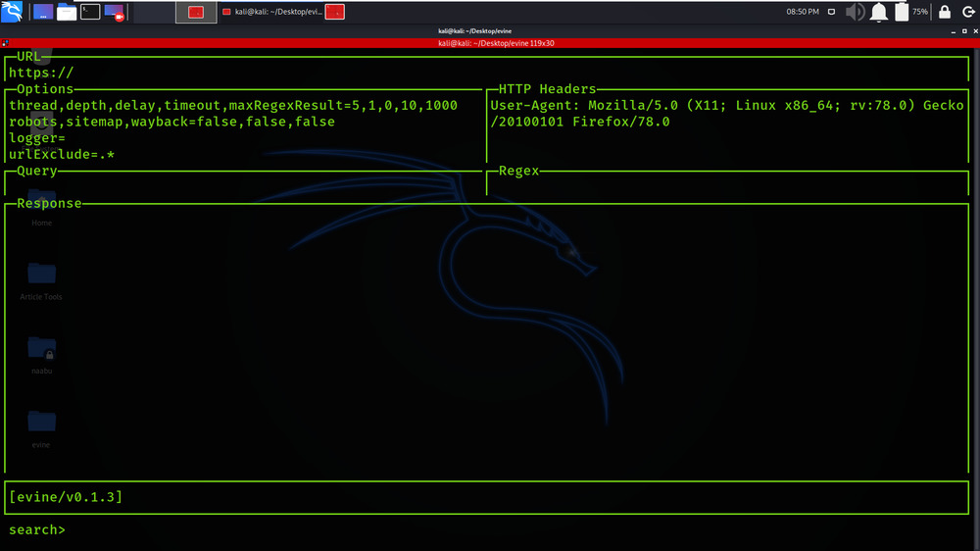
Task: Launch the file manager from panel
Action: coord(67,11)
